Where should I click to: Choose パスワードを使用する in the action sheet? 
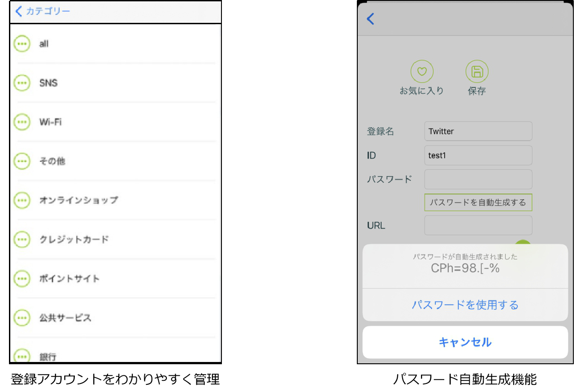point(465,305)
